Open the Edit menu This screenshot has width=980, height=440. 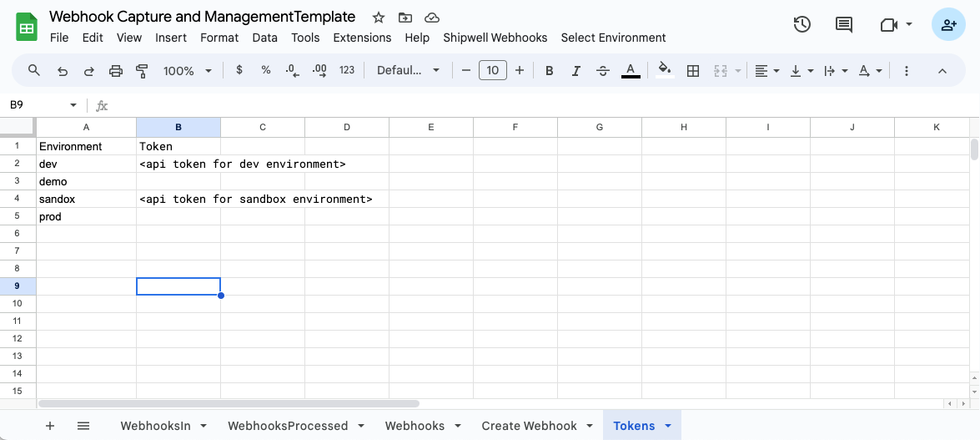point(93,38)
